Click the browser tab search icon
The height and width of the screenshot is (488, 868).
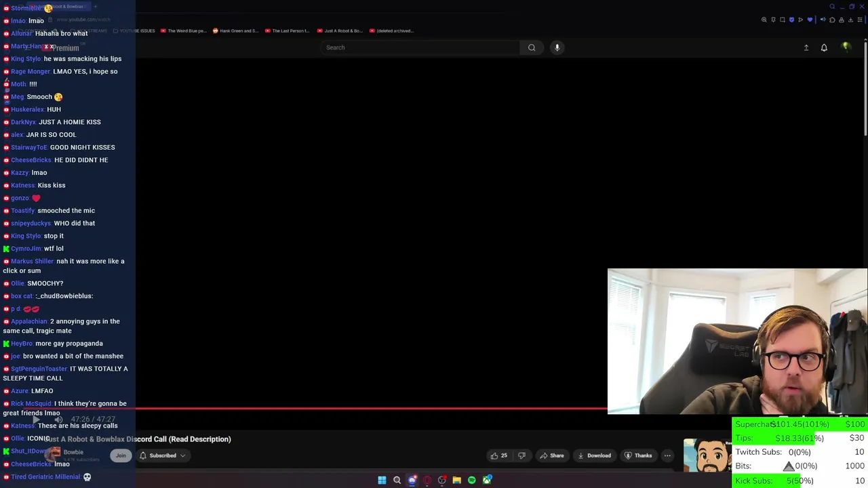click(x=832, y=6)
